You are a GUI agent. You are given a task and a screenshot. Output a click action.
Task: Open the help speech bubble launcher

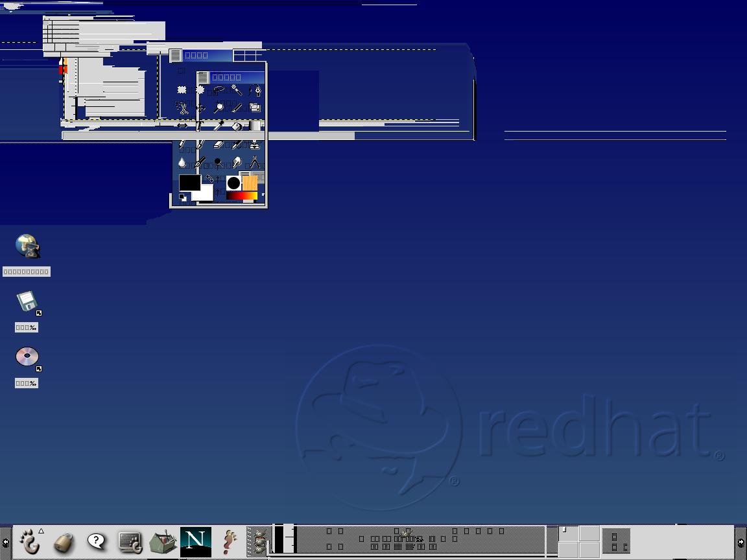tap(96, 541)
